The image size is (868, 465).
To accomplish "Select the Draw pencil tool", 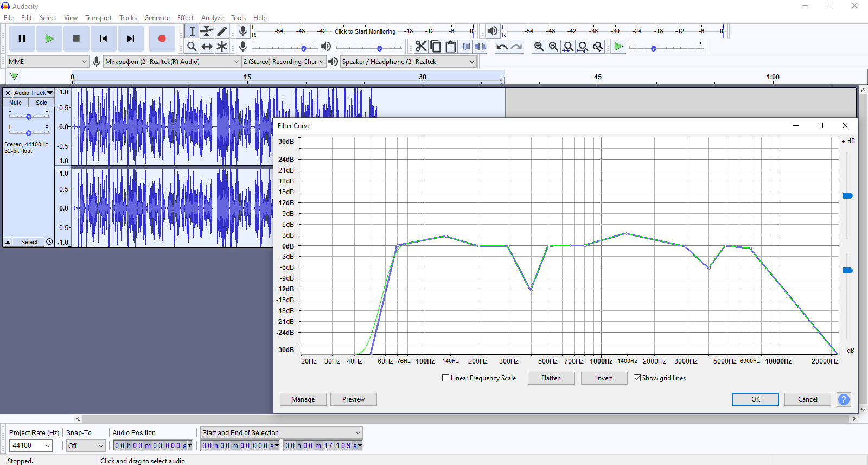I will (222, 31).
